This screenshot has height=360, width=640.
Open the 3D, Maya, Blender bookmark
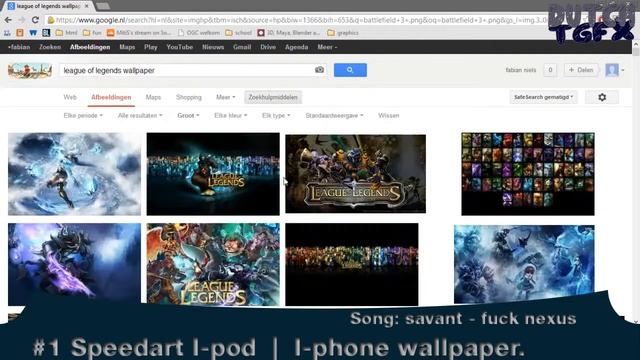point(289,33)
